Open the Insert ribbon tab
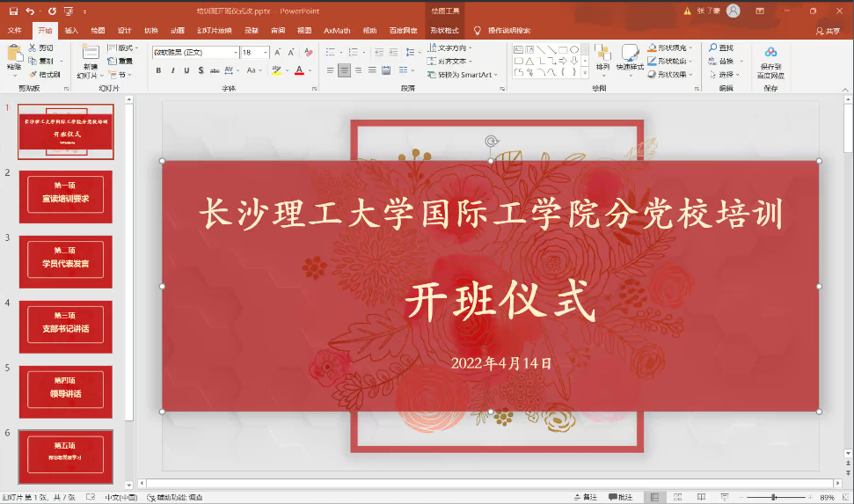854x504 pixels. tap(71, 30)
